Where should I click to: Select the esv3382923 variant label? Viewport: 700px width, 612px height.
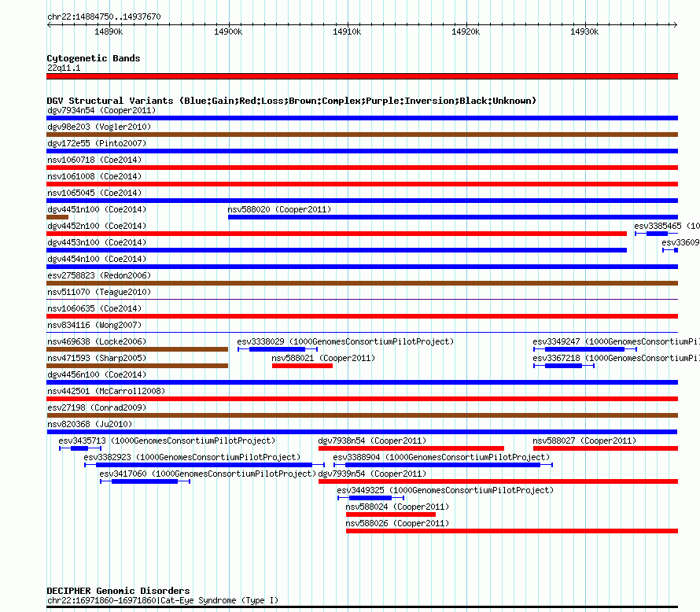[x=192, y=457]
